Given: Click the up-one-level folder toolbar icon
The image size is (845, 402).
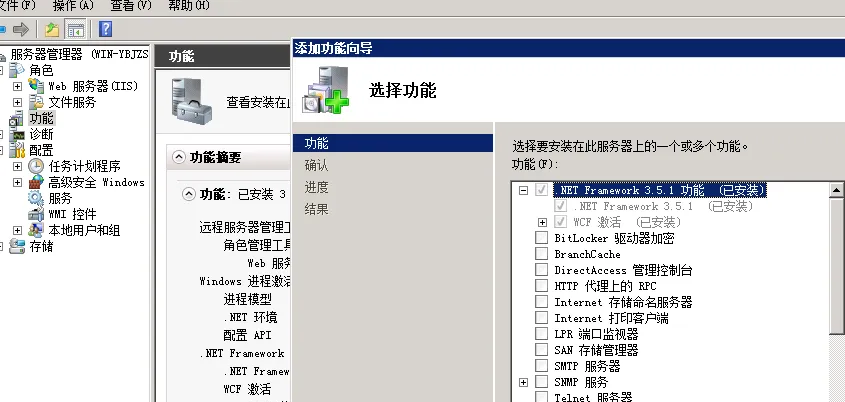Looking at the screenshot, I should click(52, 29).
